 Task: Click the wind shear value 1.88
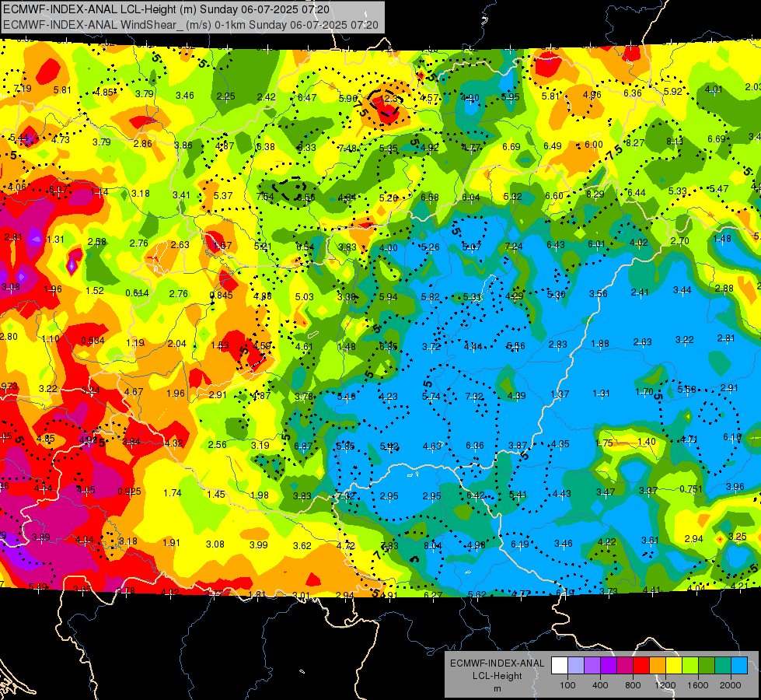[x=600, y=344]
